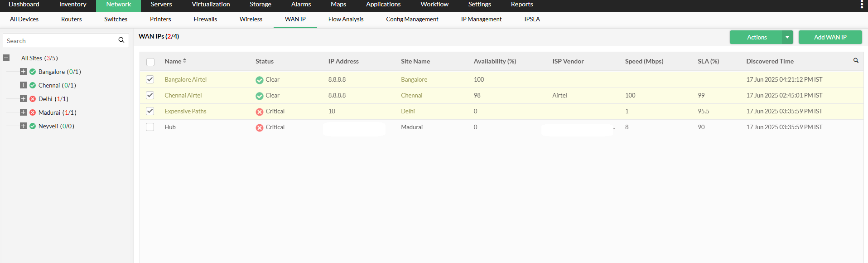The width and height of the screenshot is (868, 263).
Task: Expand the Madurai site node
Action: pyautogui.click(x=23, y=112)
